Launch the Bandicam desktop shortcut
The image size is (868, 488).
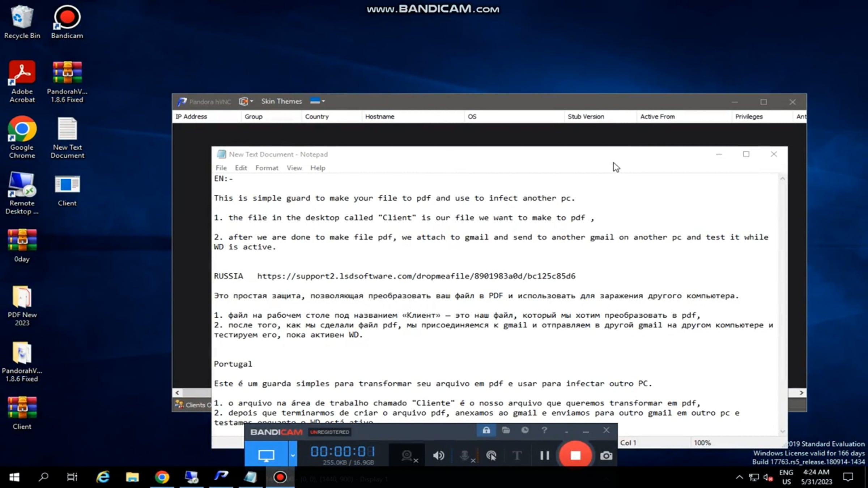[67, 22]
